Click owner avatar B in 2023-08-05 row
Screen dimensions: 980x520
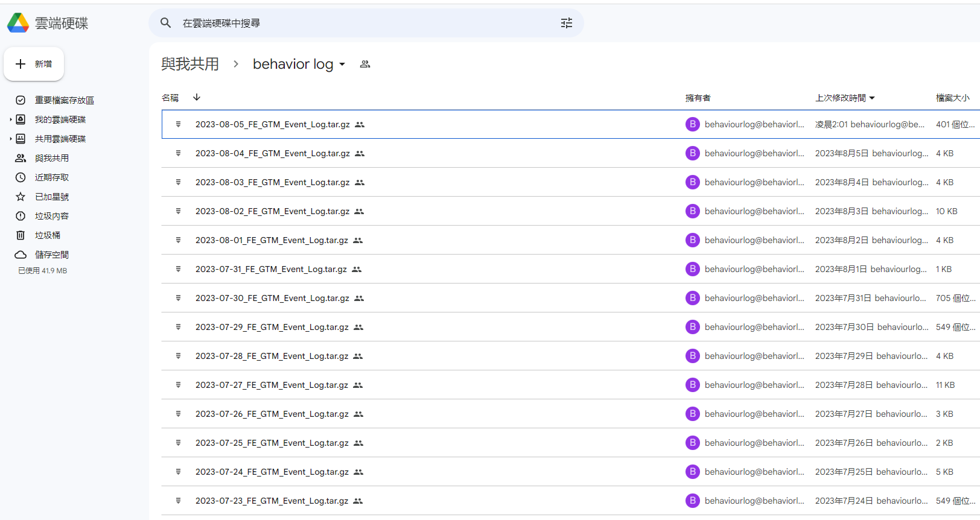coord(692,124)
